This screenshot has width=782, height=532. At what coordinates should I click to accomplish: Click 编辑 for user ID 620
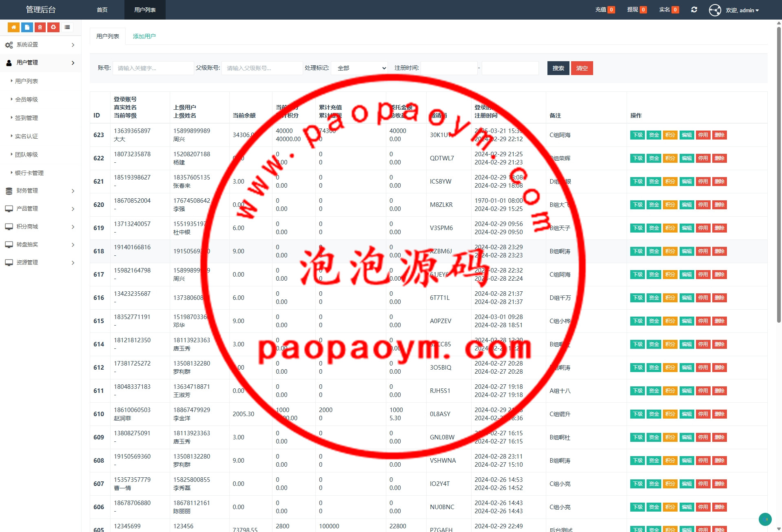687,205
